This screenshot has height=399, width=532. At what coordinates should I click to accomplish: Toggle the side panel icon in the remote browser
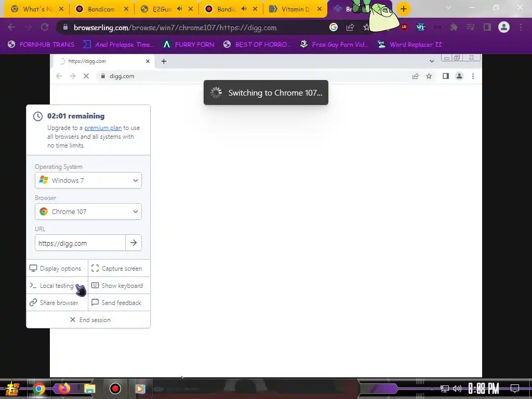point(446,76)
